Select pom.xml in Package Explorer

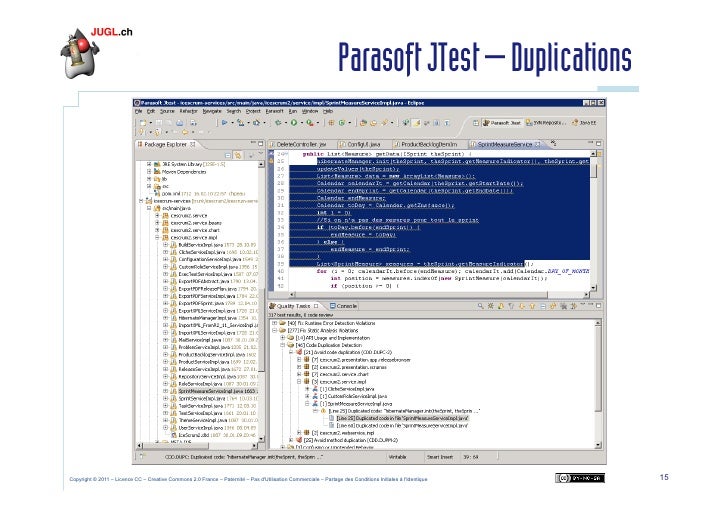pyautogui.click(x=200, y=194)
